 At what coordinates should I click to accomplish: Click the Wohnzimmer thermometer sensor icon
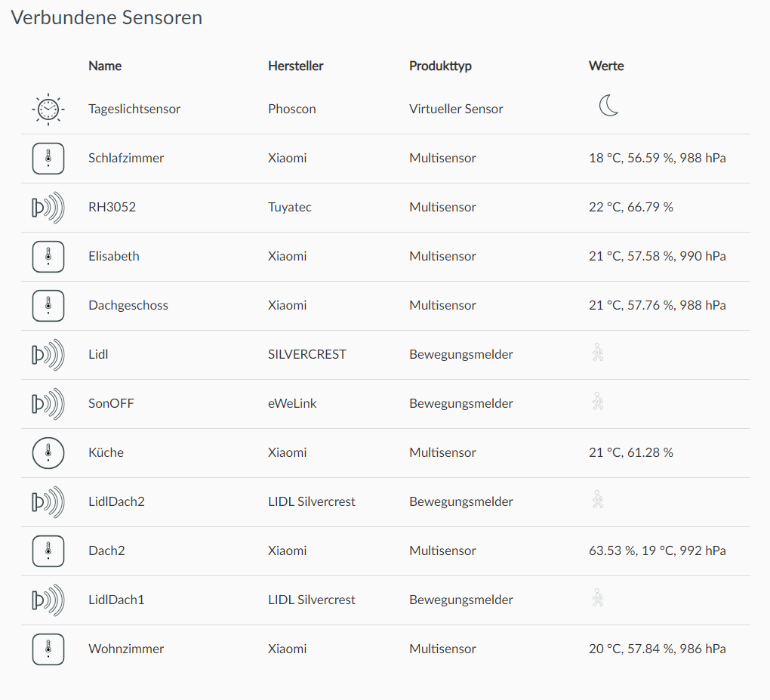pyautogui.click(x=48, y=649)
